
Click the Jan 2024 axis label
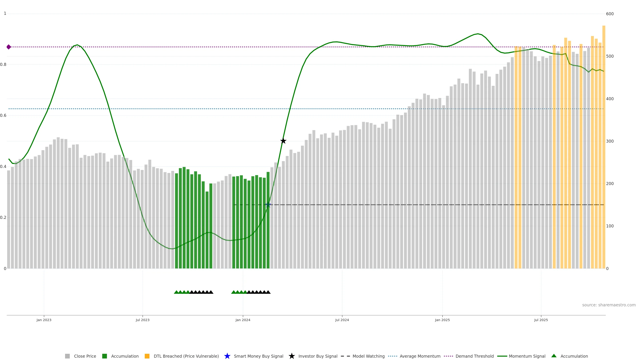coord(243,320)
